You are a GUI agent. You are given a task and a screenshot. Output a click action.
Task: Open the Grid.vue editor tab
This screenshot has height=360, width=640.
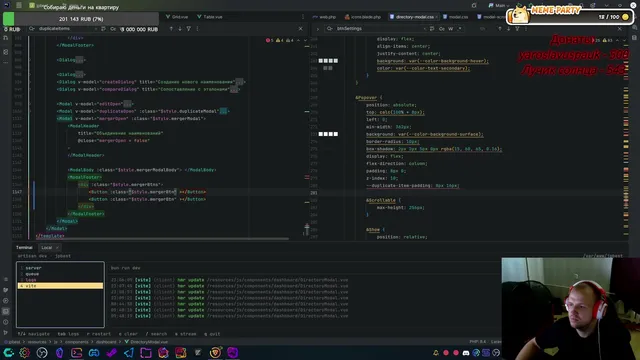[x=177, y=17]
